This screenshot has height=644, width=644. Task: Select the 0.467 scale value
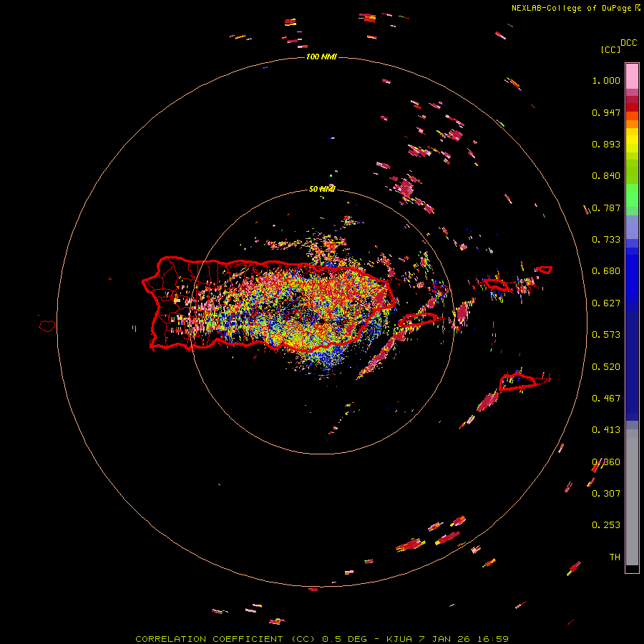pos(606,399)
